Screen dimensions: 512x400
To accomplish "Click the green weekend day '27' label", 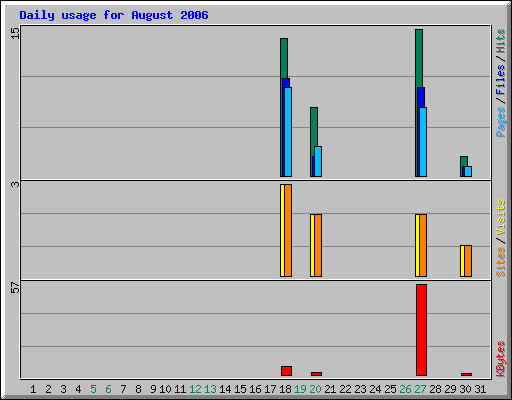I will tap(420, 389).
